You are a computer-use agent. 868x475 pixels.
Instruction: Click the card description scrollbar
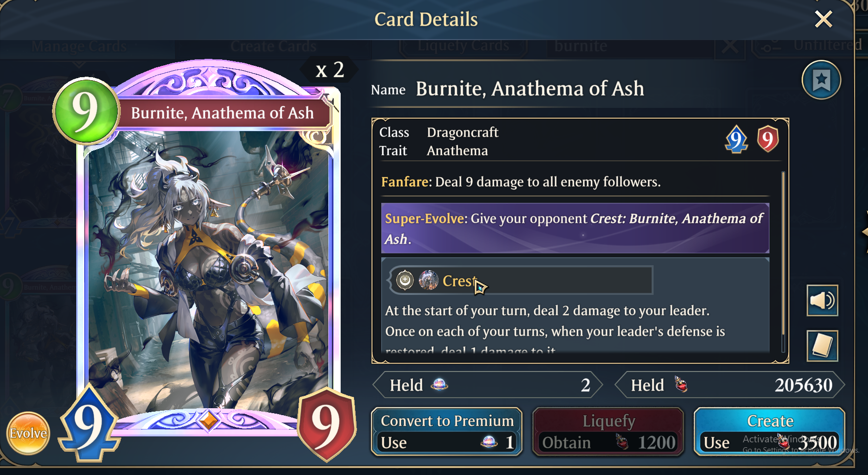pos(783,261)
